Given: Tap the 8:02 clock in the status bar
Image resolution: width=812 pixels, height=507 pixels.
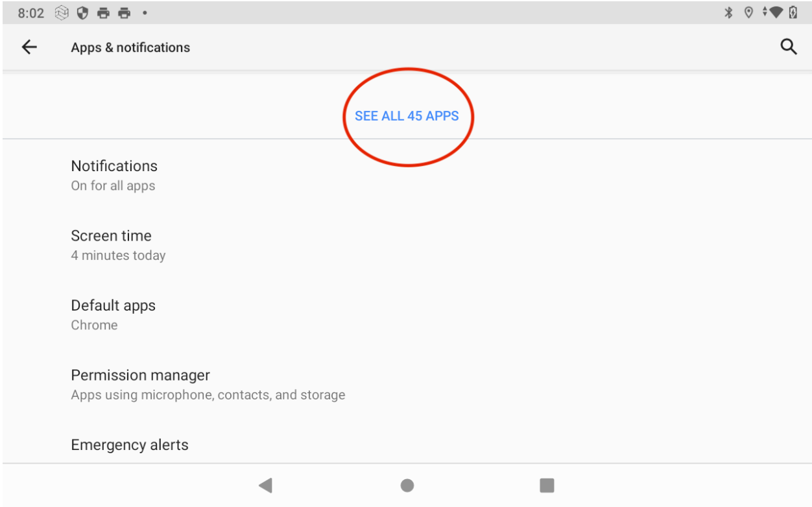Looking at the screenshot, I should (30, 12).
